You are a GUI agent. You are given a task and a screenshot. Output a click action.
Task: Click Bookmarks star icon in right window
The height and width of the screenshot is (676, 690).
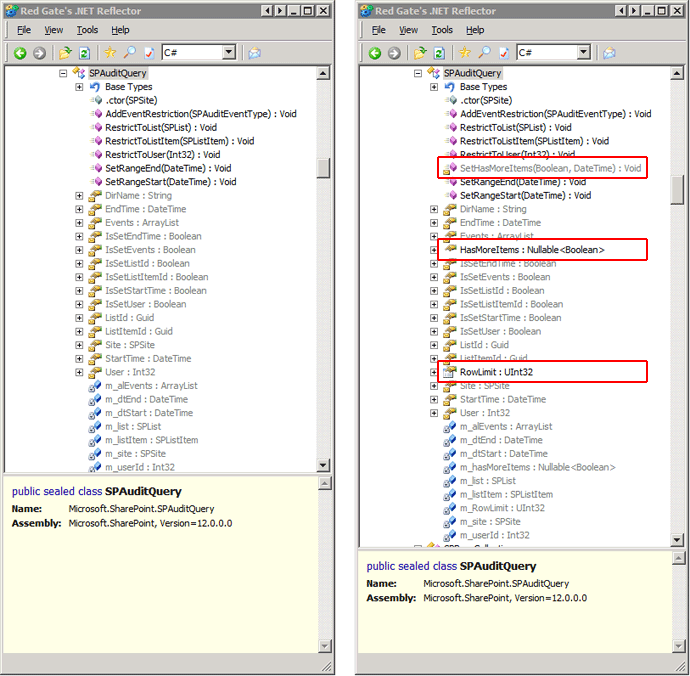click(x=465, y=53)
